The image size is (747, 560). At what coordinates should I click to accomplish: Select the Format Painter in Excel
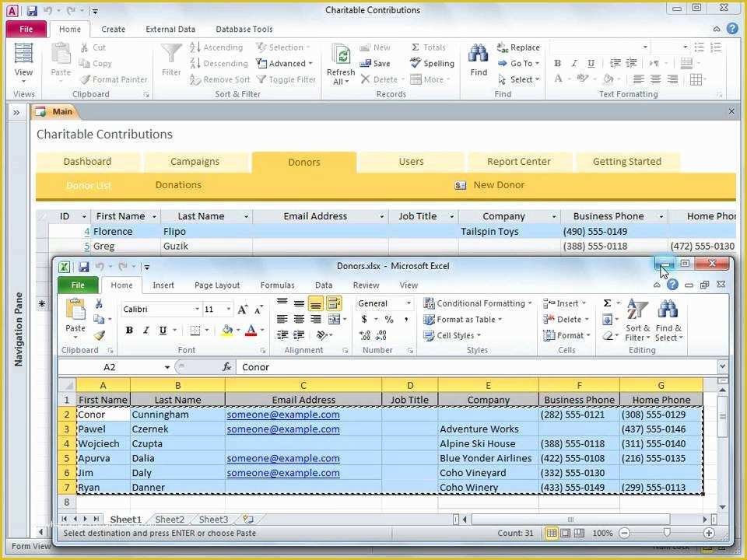pos(99,336)
